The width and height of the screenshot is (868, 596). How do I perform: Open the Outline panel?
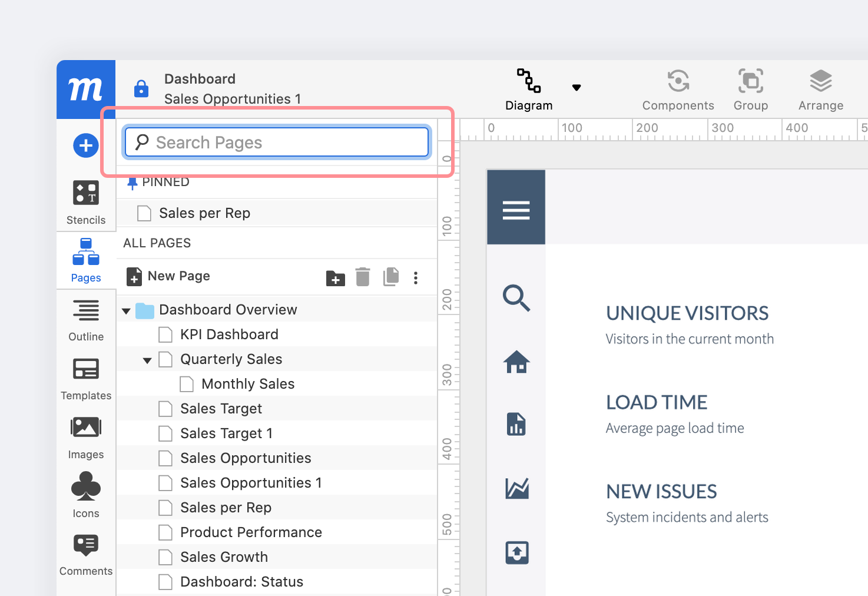tap(86, 320)
